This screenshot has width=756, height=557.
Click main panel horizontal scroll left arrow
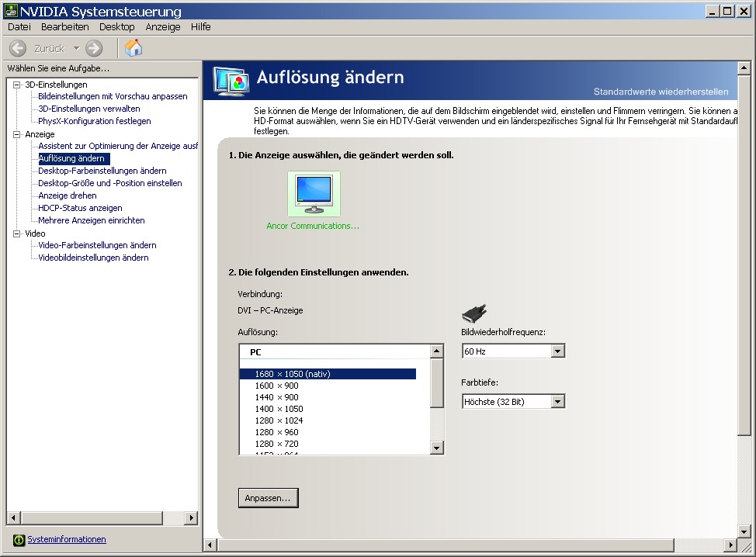point(210,545)
